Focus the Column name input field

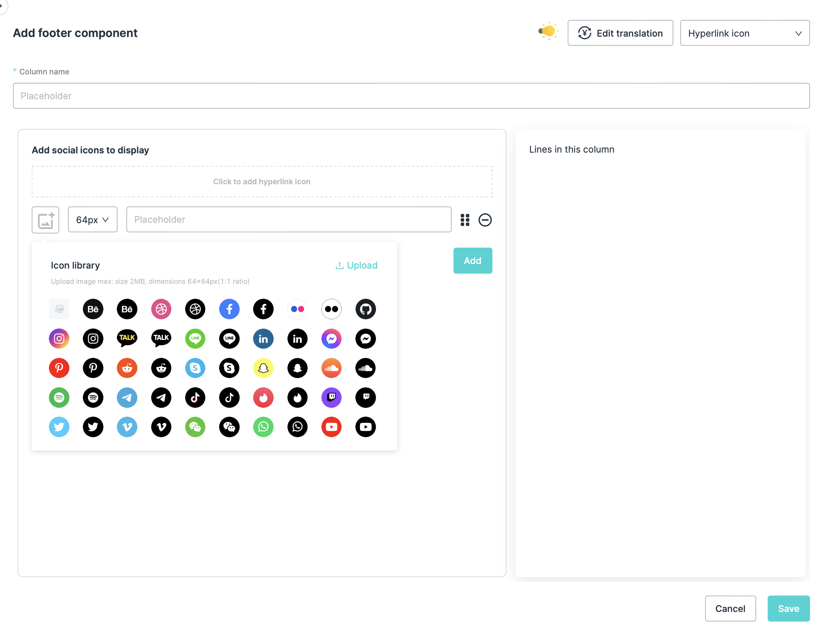point(411,96)
